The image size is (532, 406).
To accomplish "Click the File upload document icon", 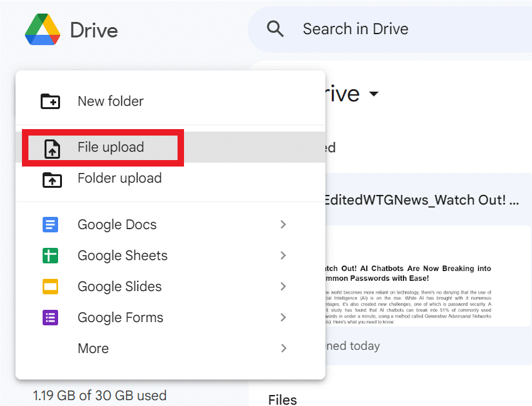I will [52, 149].
